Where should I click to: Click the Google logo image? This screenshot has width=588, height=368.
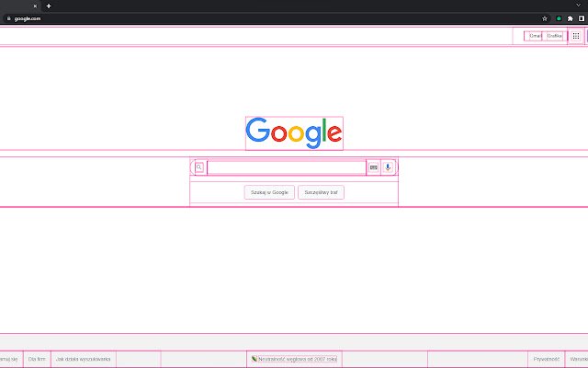294,133
